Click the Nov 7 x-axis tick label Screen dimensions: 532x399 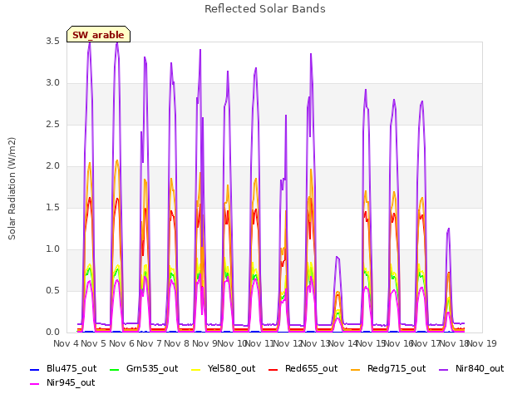(149, 343)
